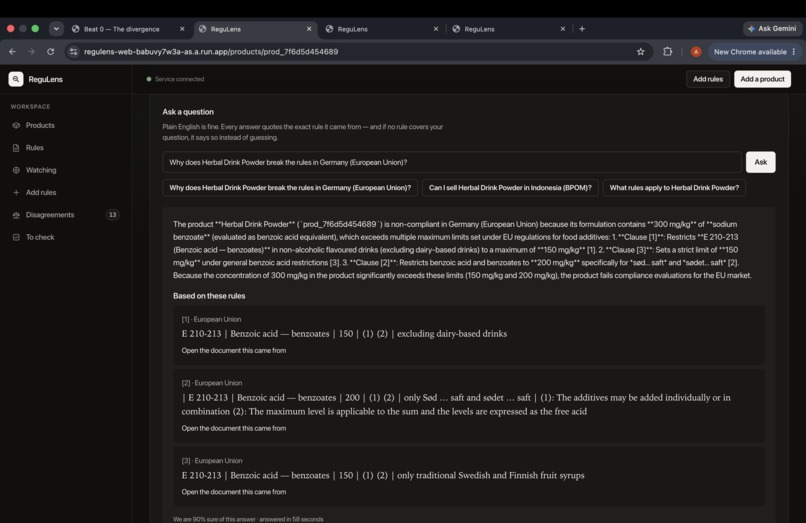The image size is (806, 523).
Task: Focus the question input field
Action: [452, 162]
